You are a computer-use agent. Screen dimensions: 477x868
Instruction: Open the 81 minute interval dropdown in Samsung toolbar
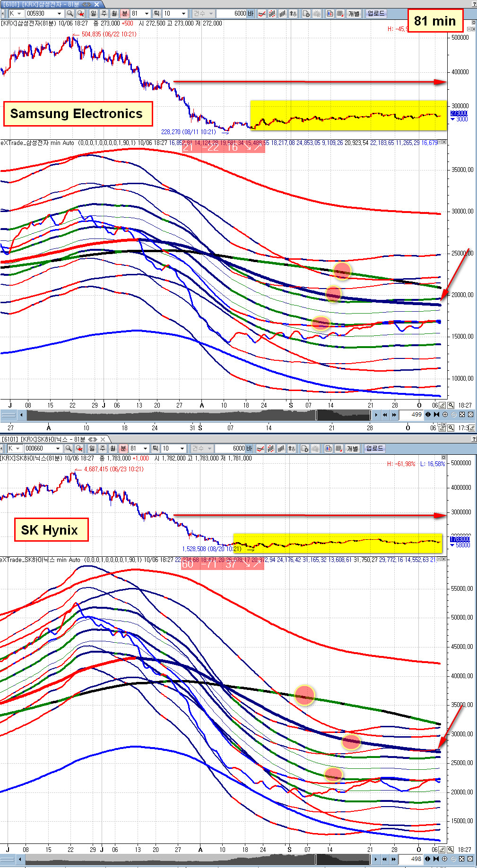[x=147, y=14]
